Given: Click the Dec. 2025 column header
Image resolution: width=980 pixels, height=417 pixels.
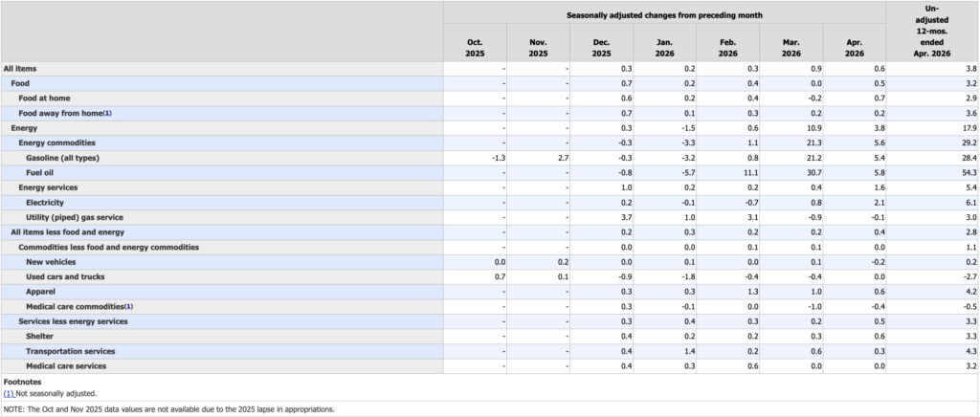Looking at the screenshot, I should 601,48.
